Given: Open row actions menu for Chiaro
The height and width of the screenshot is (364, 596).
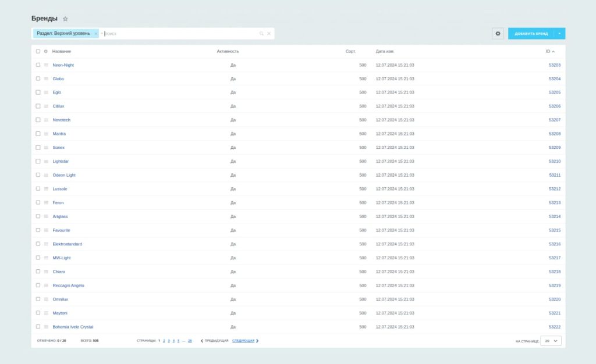Looking at the screenshot, I should pos(46,272).
